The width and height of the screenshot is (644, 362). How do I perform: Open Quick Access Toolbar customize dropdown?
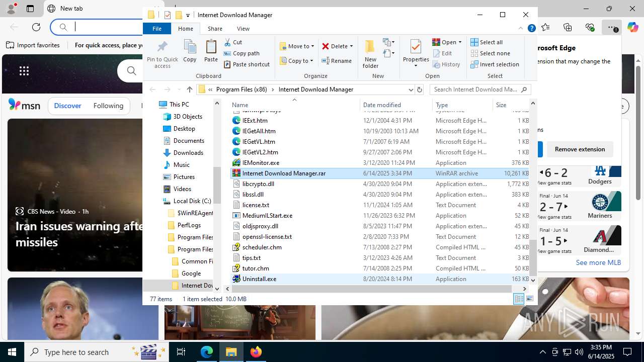(188, 15)
